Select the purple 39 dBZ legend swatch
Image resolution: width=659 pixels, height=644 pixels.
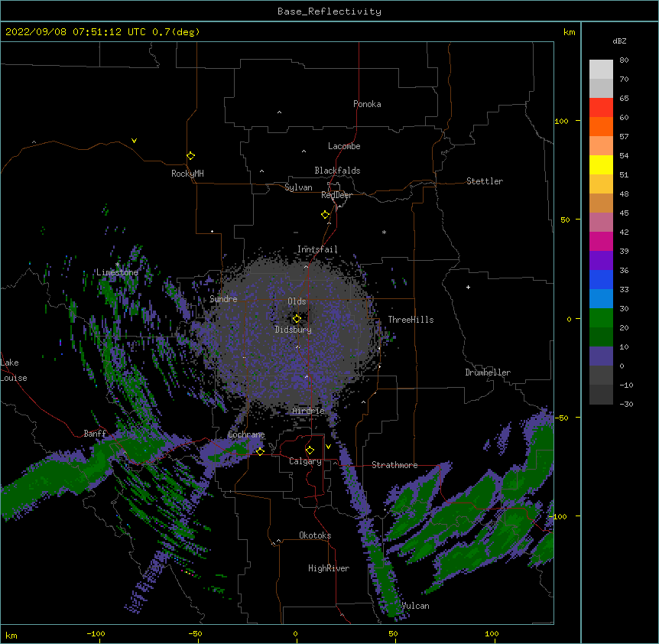(601, 260)
